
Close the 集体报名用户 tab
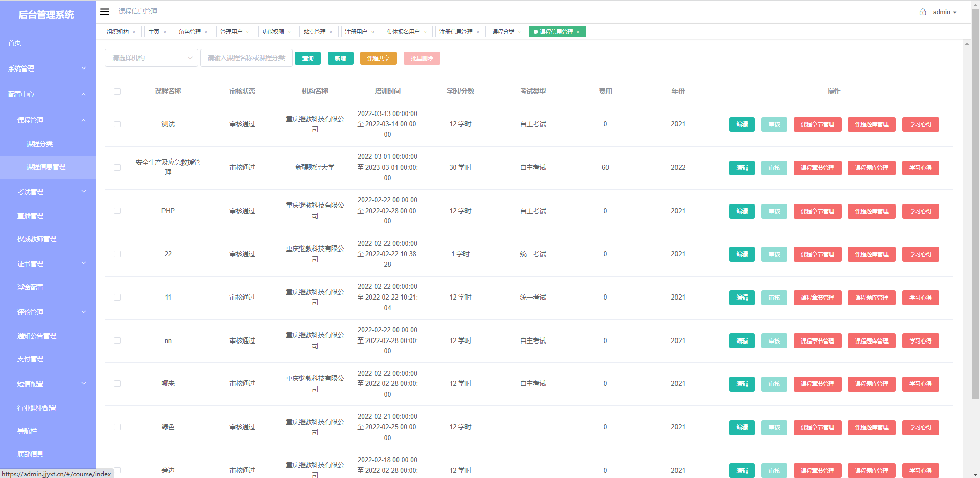[x=426, y=32]
